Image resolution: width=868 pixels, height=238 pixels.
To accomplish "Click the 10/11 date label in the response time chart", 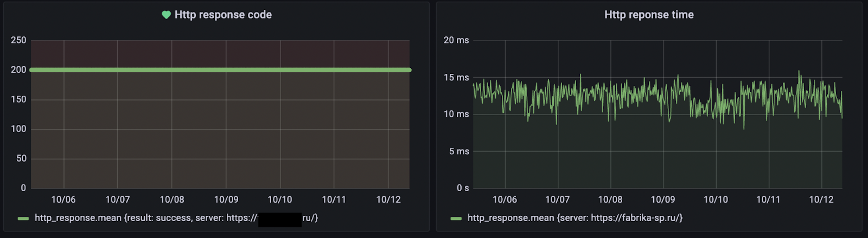I will pyautogui.click(x=769, y=199).
